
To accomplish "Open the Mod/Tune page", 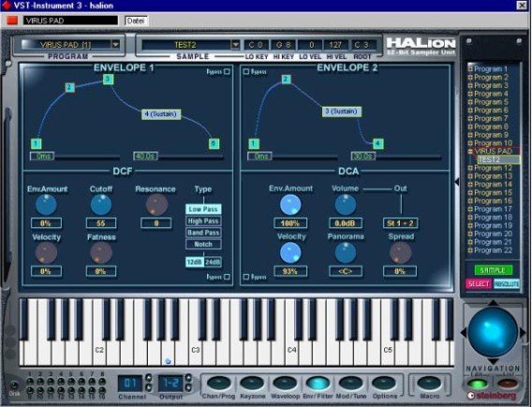I will tap(351, 383).
